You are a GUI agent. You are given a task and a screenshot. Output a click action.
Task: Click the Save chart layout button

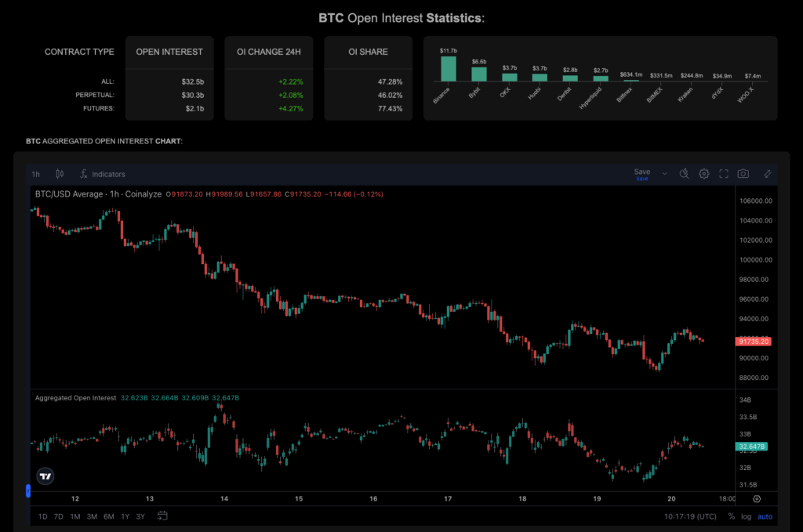tap(641, 171)
